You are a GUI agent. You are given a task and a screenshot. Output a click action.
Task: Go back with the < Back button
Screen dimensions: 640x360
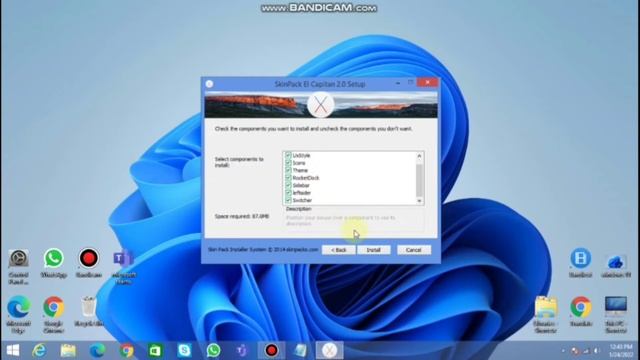pos(338,250)
